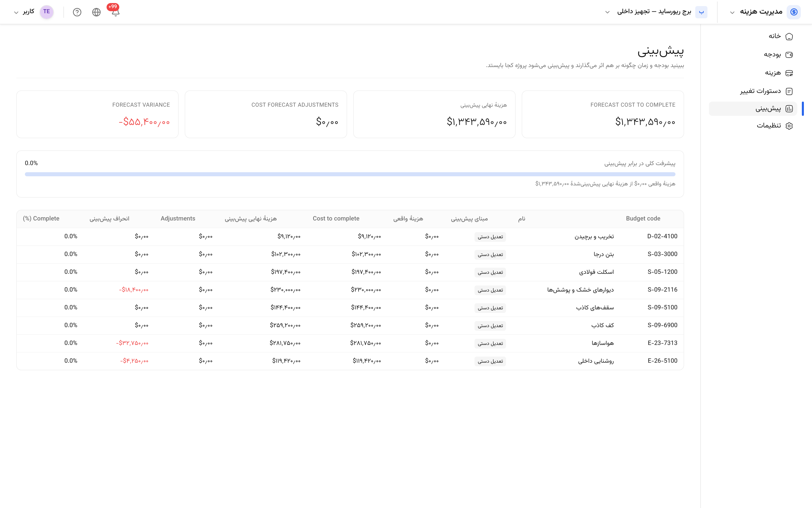Click the Forecast Cost to Complete card
This screenshot has width=812, height=508.
(x=603, y=114)
